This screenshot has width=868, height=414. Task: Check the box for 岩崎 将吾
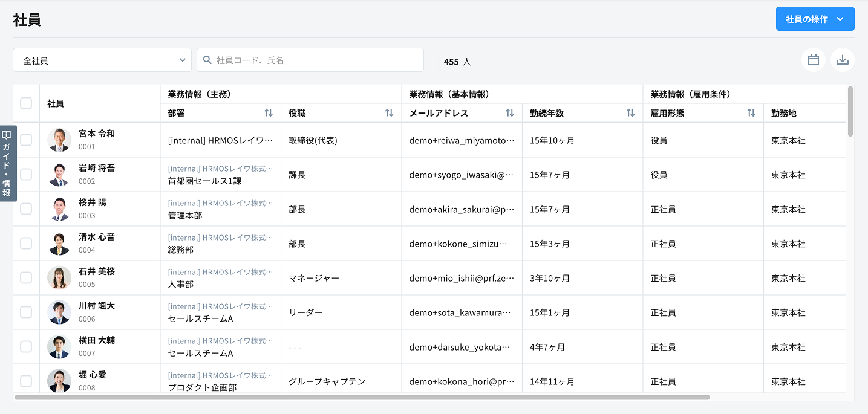coord(26,174)
